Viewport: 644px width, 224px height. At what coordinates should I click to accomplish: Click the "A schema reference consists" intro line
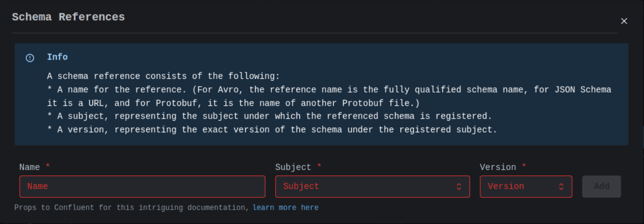pos(163,77)
